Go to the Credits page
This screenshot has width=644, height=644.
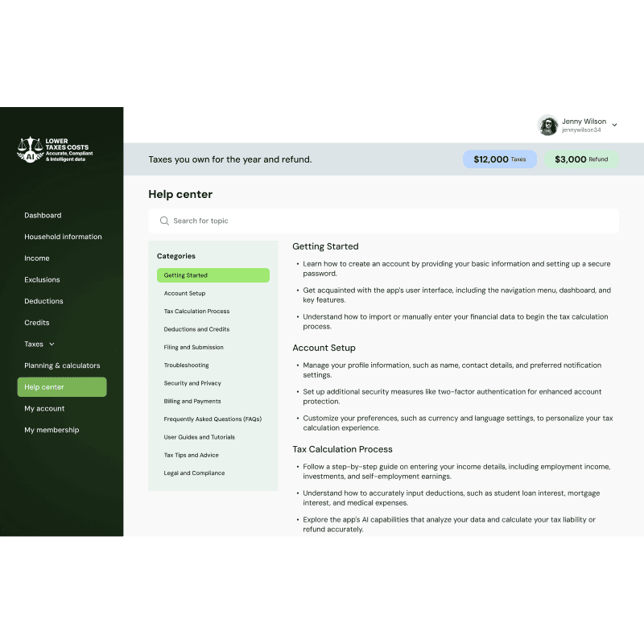click(37, 323)
